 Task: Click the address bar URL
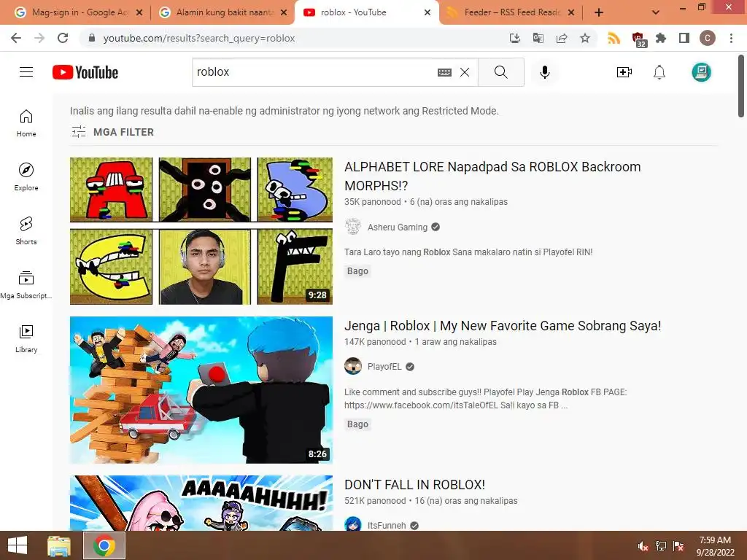199,38
